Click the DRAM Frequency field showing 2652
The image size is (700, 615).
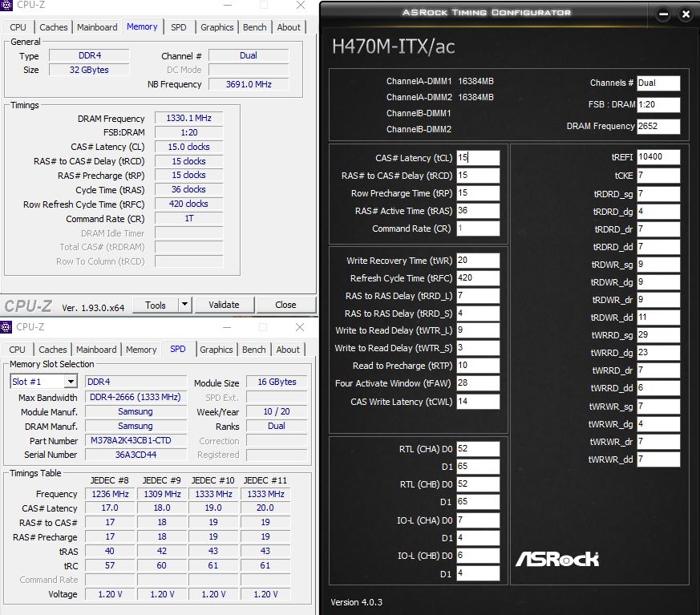pyautogui.click(x=658, y=126)
